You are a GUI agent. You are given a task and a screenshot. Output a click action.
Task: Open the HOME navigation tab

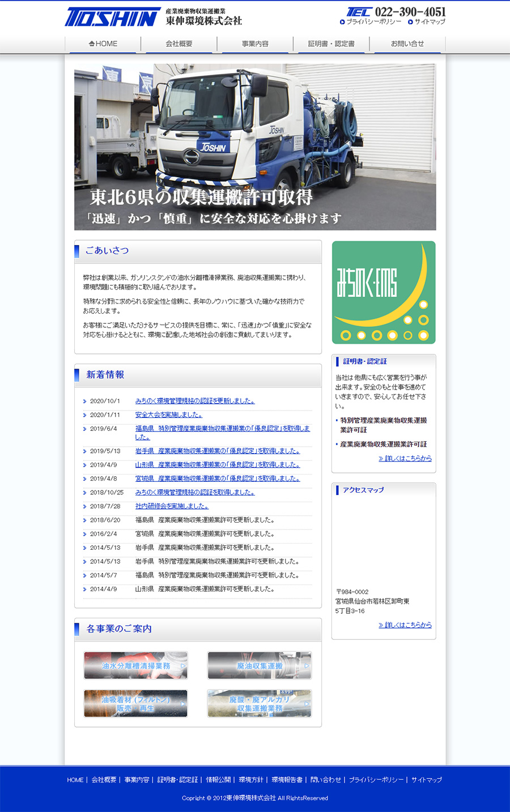coord(103,44)
